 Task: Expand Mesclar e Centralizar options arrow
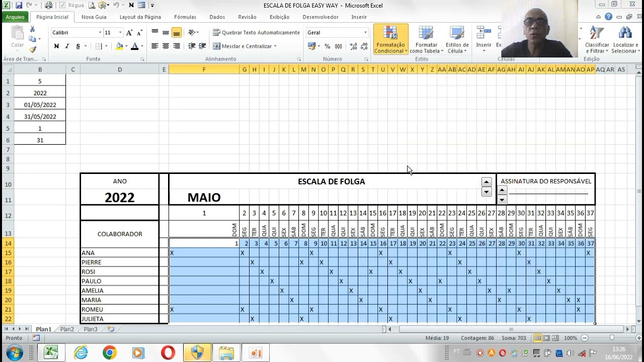(275, 46)
